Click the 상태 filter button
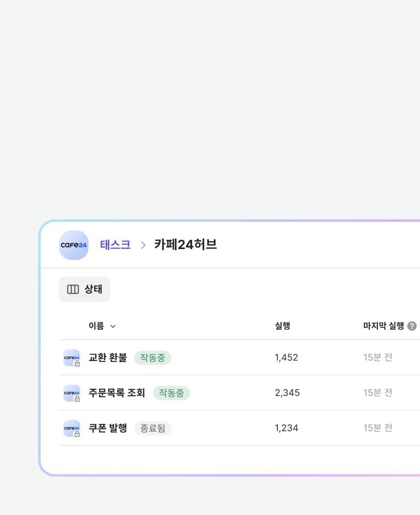 [84, 289]
